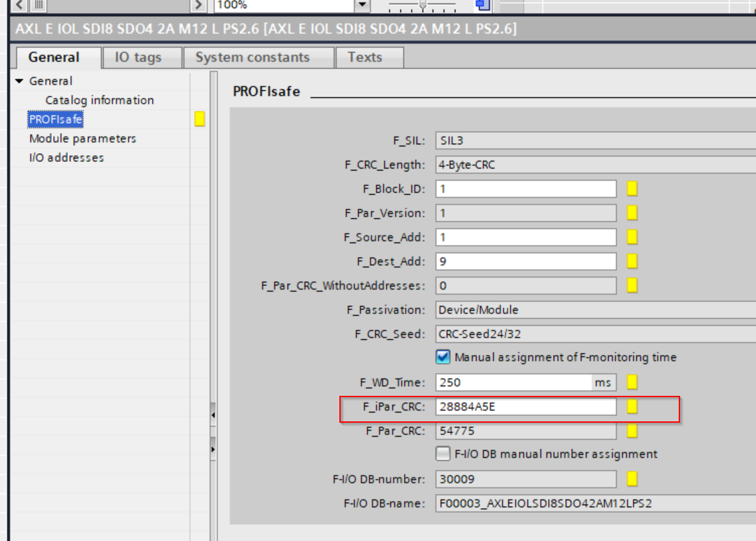Open the F_CRC_Seed dropdown
756x541 pixels.
click(x=595, y=333)
